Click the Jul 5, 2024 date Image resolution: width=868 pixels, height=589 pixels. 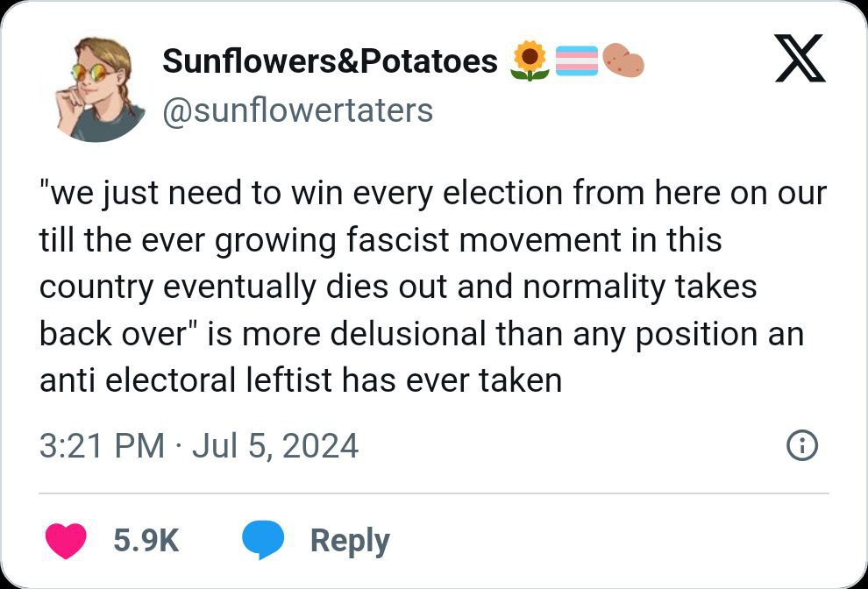274,445
